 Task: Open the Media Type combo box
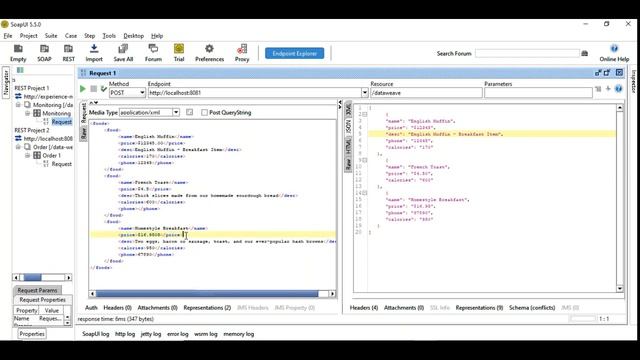(x=149, y=112)
